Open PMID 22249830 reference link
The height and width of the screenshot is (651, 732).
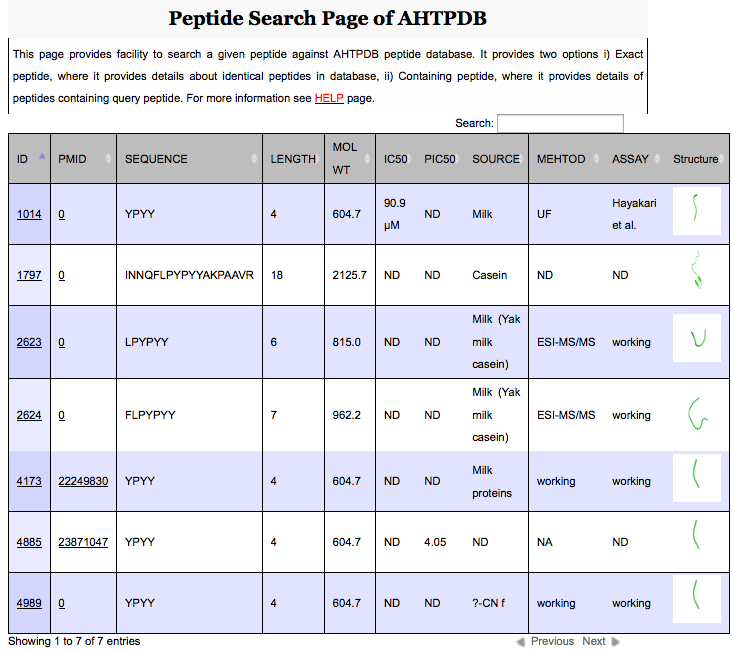click(83, 481)
